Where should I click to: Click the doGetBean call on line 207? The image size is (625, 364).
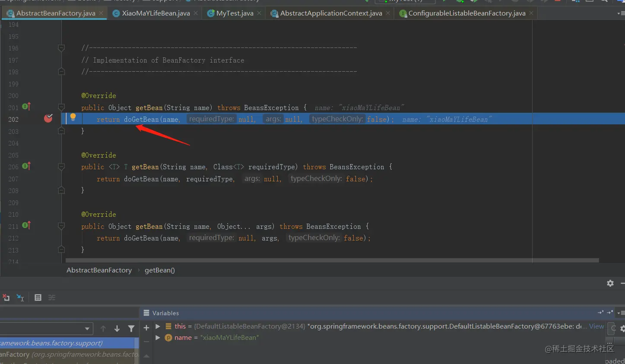141,179
